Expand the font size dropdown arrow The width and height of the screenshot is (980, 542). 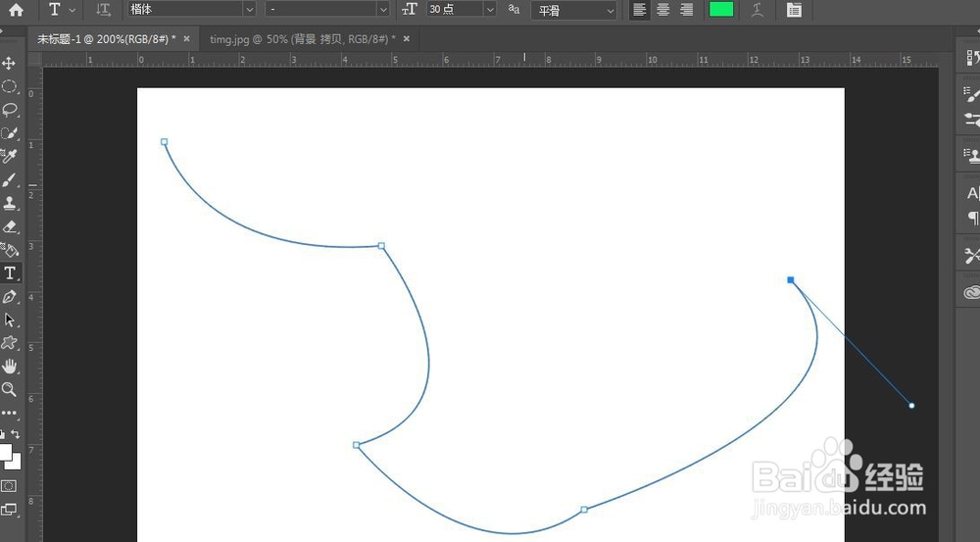491,10
